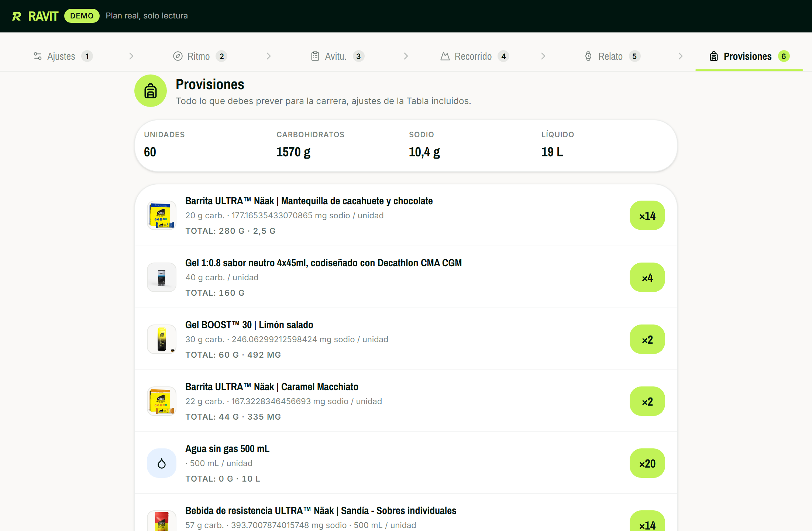Screen dimensions: 812x531
Task: Click x14 badge for Mantequilla de cacahuete bar
Action: (647, 215)
